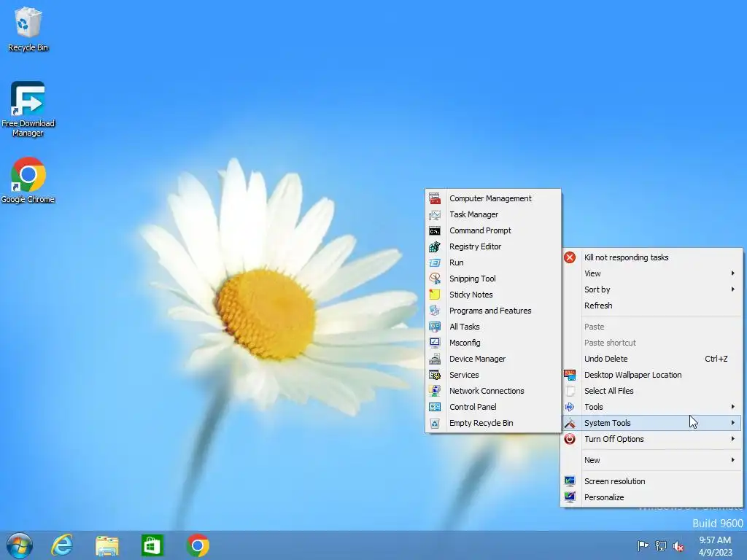This screenshot has height=560, width=747.
Task: Choose Network Connections in the submenu
Action: pyautogui.click(x=493, y=391)
